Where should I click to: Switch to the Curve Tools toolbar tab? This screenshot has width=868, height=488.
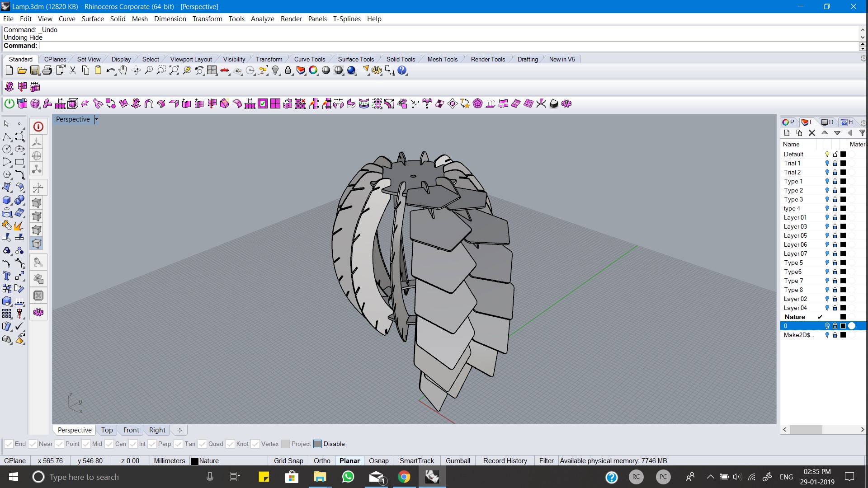point(309,59)
